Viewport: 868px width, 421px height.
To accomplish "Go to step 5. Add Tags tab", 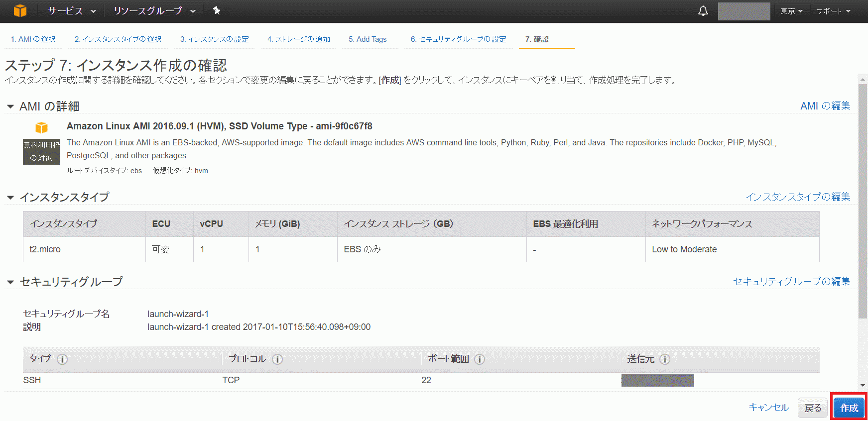I will [368, 39].
